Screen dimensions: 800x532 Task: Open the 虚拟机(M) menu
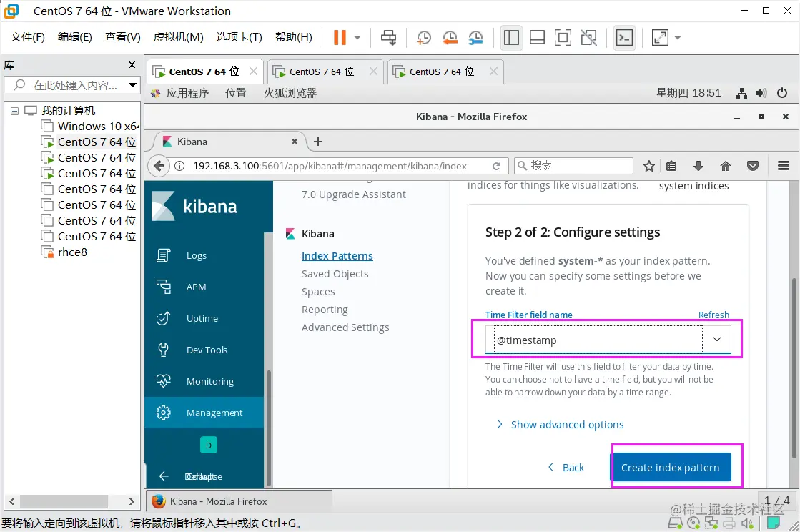178,37
